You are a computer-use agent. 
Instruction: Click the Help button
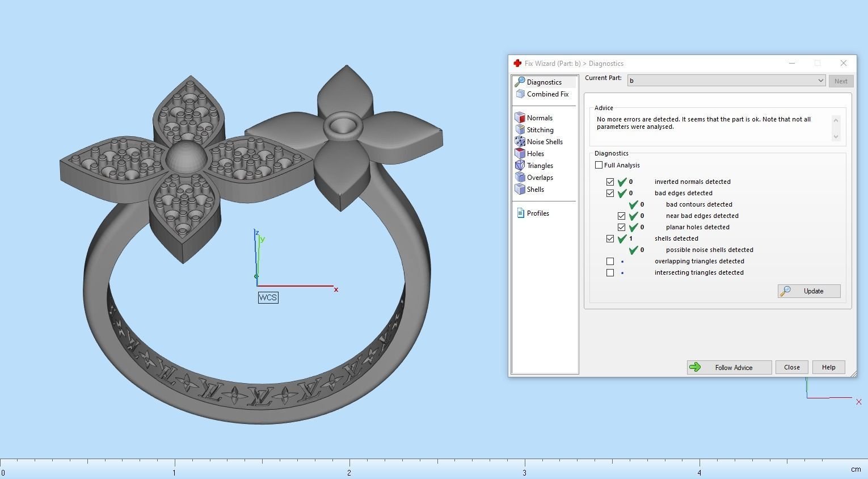828,367
